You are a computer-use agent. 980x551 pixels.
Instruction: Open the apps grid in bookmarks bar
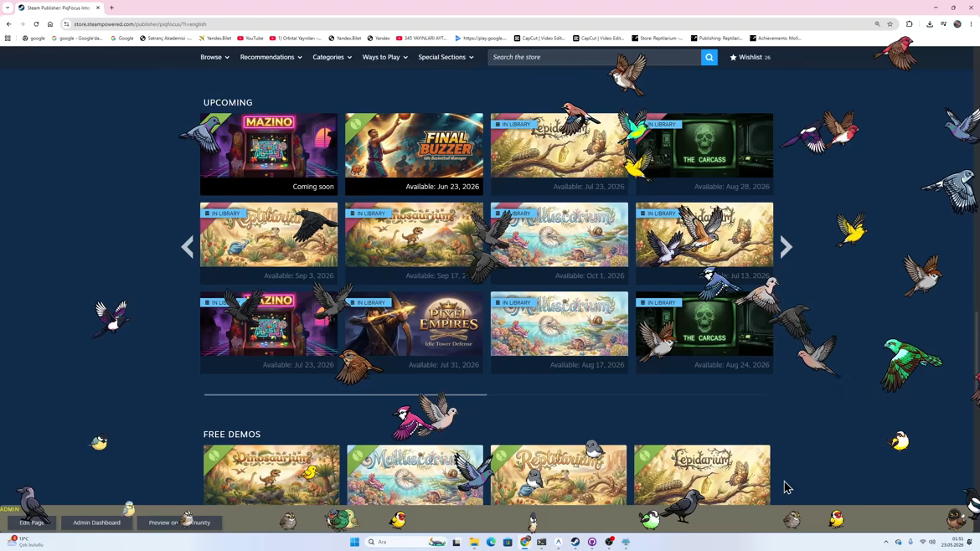pyautogui.click(x=8, y=39)
